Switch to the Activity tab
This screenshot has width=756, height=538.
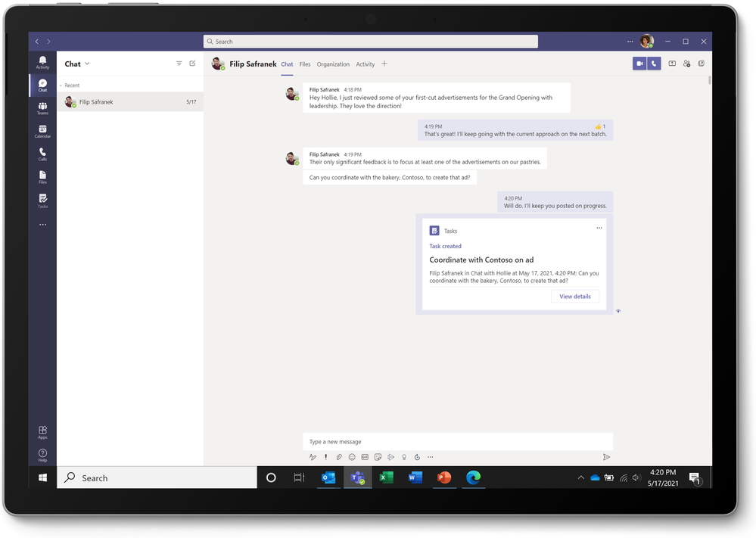365,64
